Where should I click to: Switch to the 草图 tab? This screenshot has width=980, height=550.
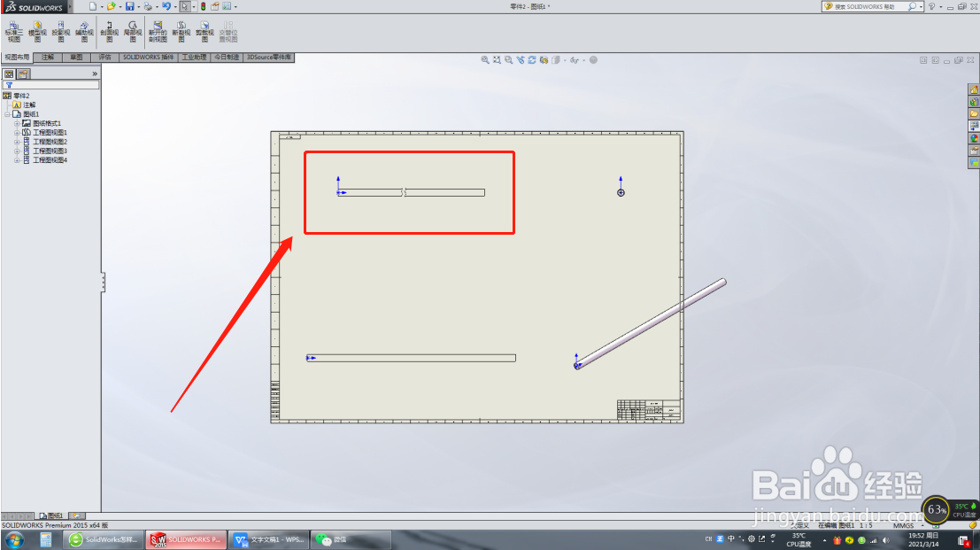click(x=76, y=58)
